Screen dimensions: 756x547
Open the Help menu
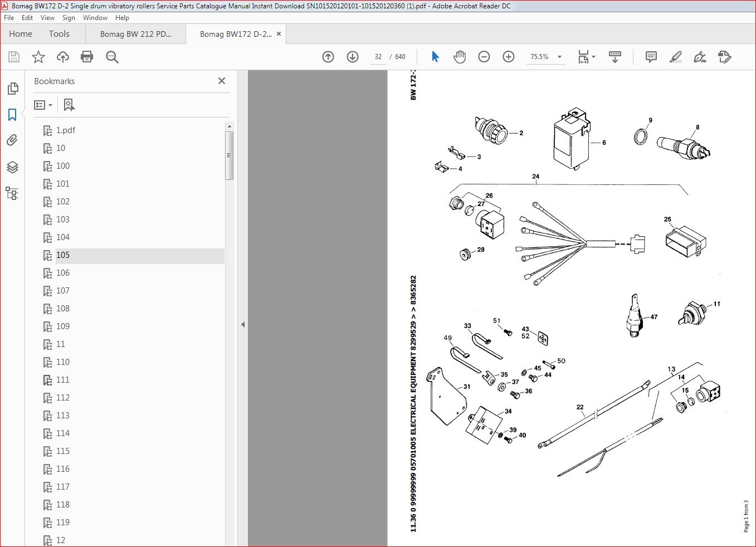point(122,18)
